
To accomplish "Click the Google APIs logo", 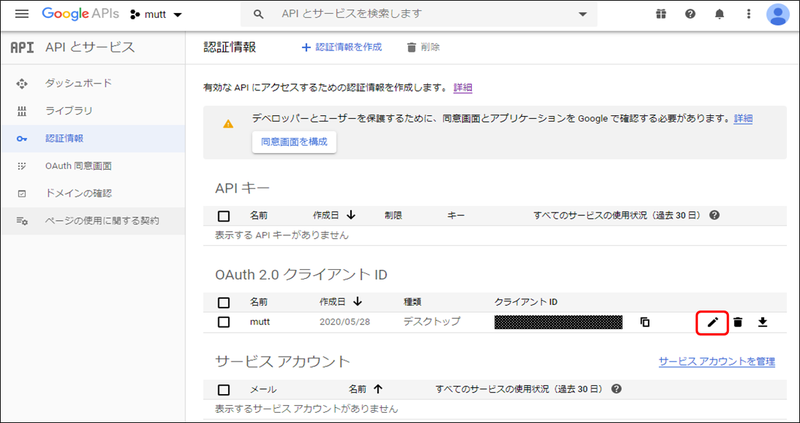I will click(80, 14).
